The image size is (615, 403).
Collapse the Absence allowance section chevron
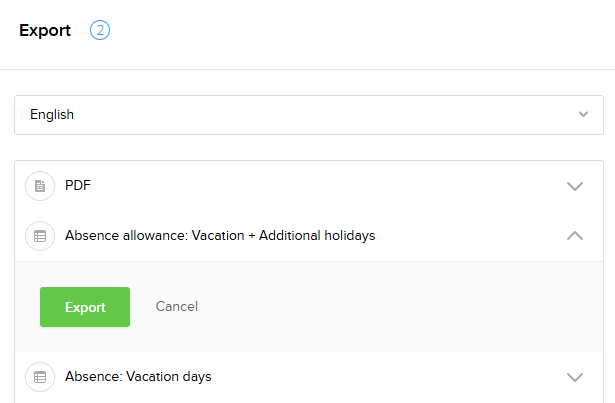tap(574, 236)
